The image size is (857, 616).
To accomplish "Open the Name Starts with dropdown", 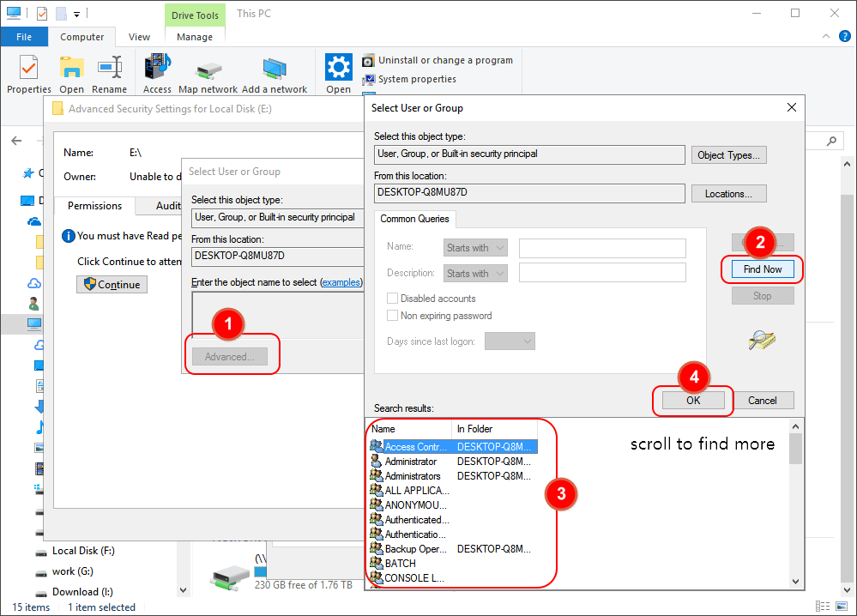I will pos(476,248).
